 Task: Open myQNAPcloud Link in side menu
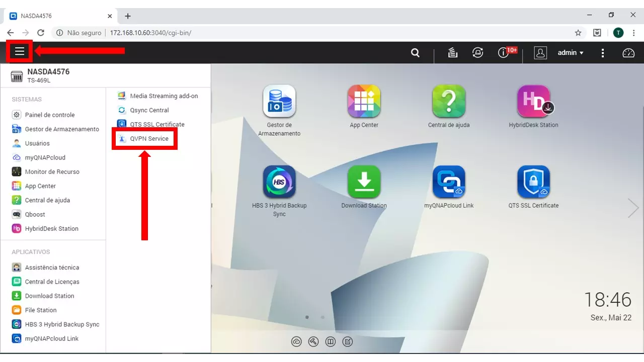[x=53, y=338]
